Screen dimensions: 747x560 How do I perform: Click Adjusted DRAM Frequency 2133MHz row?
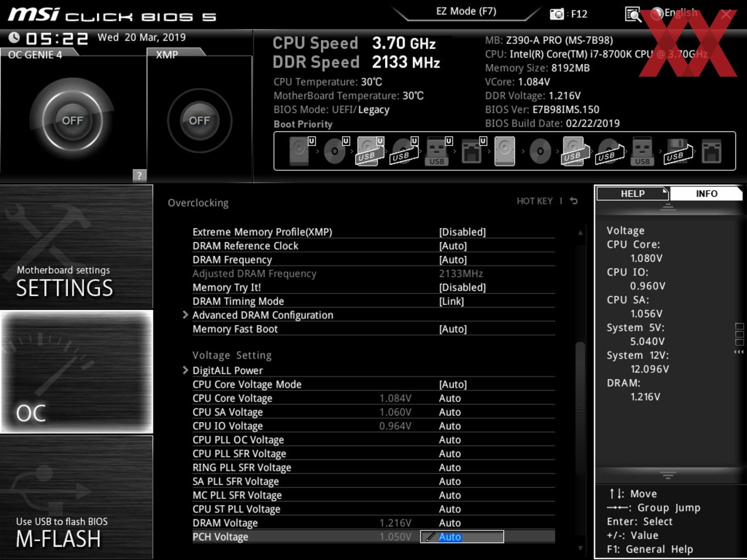point(374,273)
